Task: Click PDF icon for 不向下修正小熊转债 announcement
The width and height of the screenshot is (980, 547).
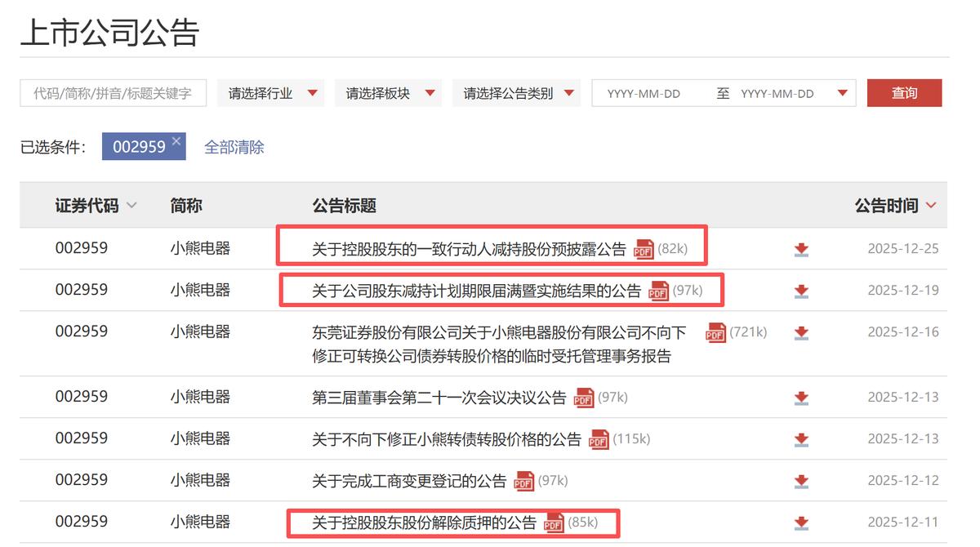Action: click(x=599, y=440)
